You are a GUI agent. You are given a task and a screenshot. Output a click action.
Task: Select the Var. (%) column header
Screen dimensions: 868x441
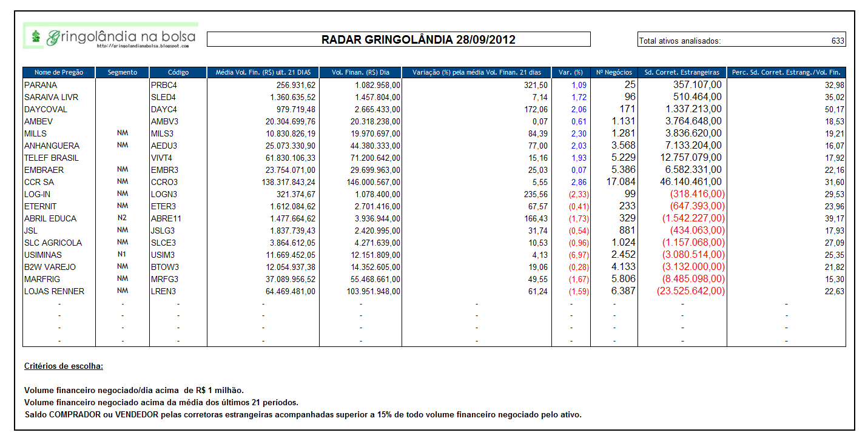(571, 72)
